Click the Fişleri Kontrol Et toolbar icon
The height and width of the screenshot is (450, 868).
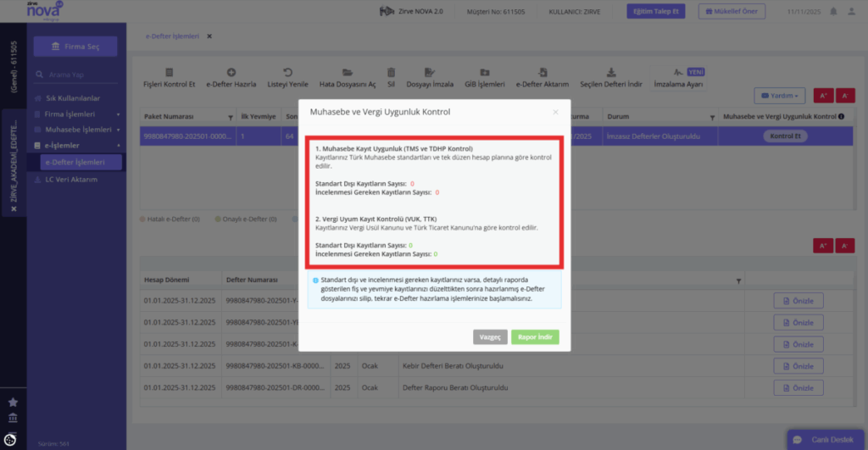coord(169,73)
